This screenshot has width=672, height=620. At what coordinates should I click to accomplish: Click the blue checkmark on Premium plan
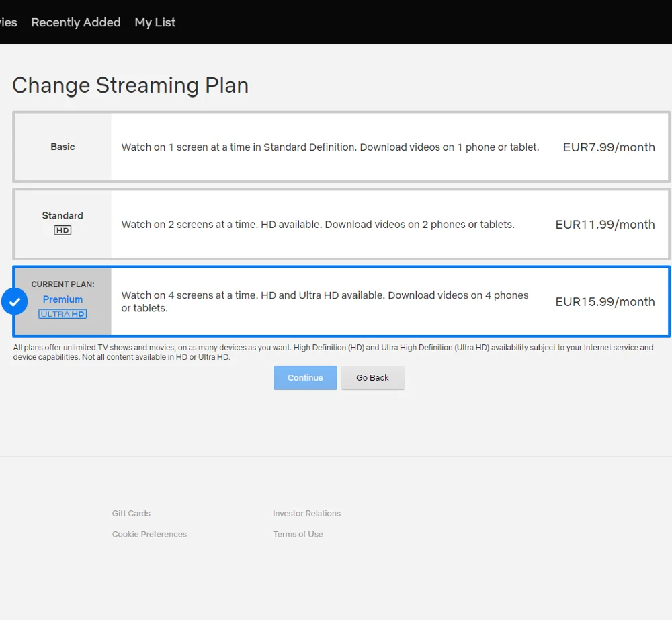15,301
